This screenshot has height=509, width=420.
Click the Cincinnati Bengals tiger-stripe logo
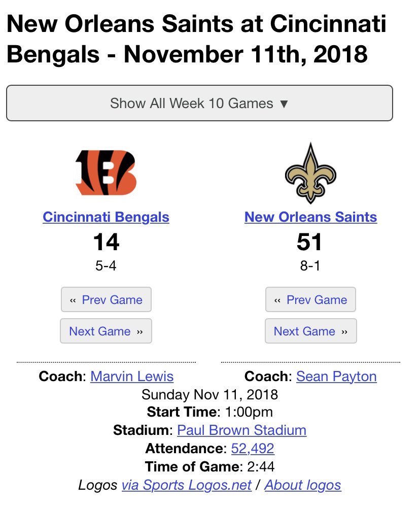coord(106,173)
